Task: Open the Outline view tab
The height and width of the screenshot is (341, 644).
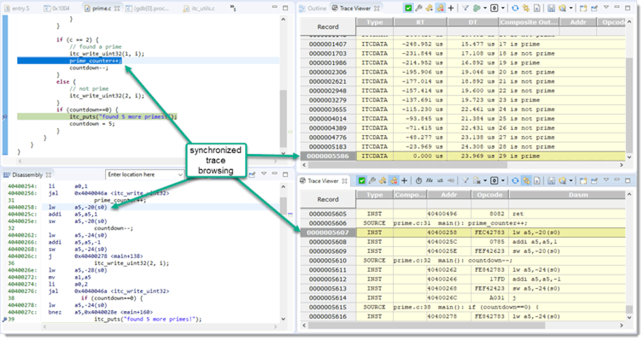Action: (313, 8)
